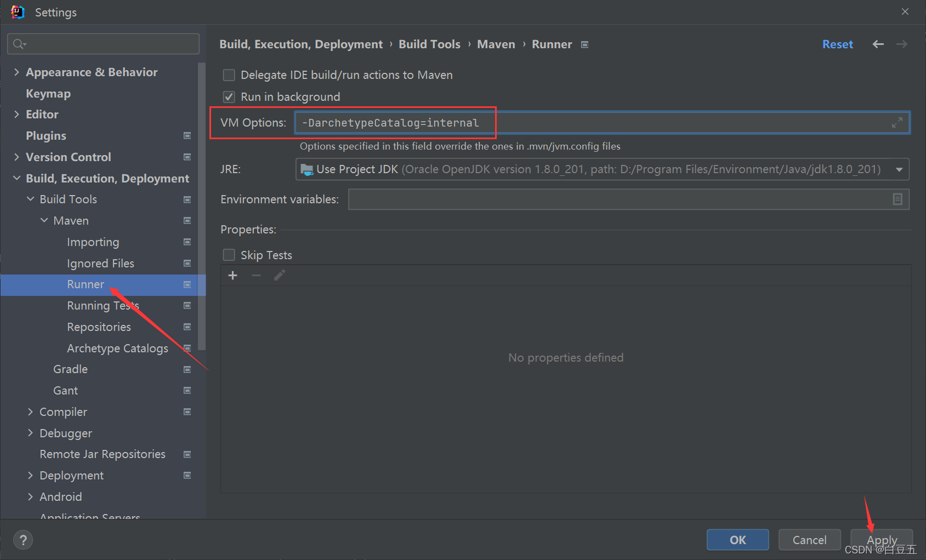Collapse Build, Execution, Deployment section
The height and width of the screenshot is (560, 926).
coord(16,178)
